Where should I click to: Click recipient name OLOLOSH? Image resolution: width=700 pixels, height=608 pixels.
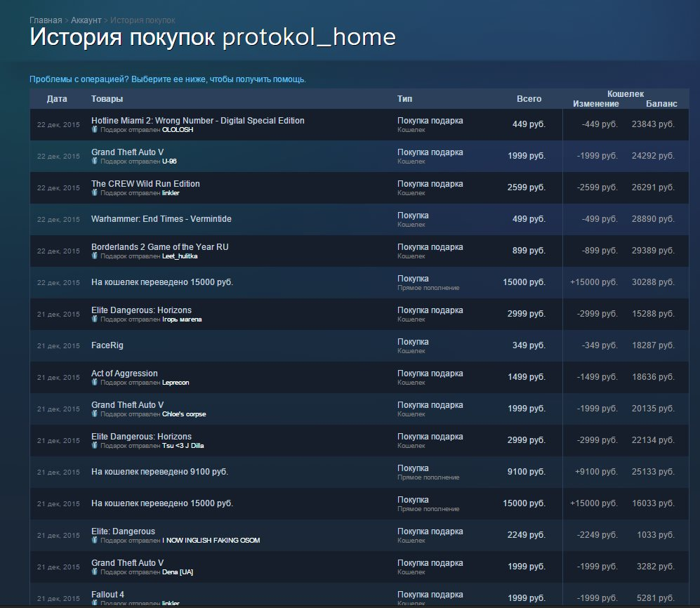pyautogui.click(x=178, y=129)
